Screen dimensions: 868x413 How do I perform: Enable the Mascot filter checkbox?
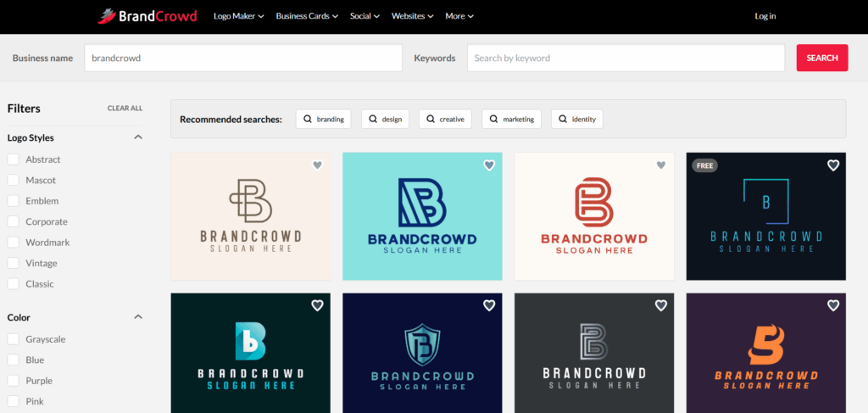coord(14,181)
